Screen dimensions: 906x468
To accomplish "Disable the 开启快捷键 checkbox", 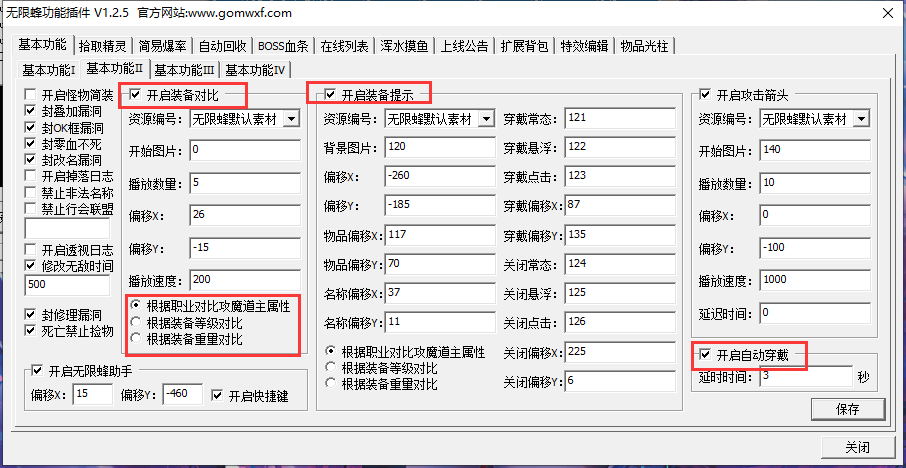I will [218, 395].
